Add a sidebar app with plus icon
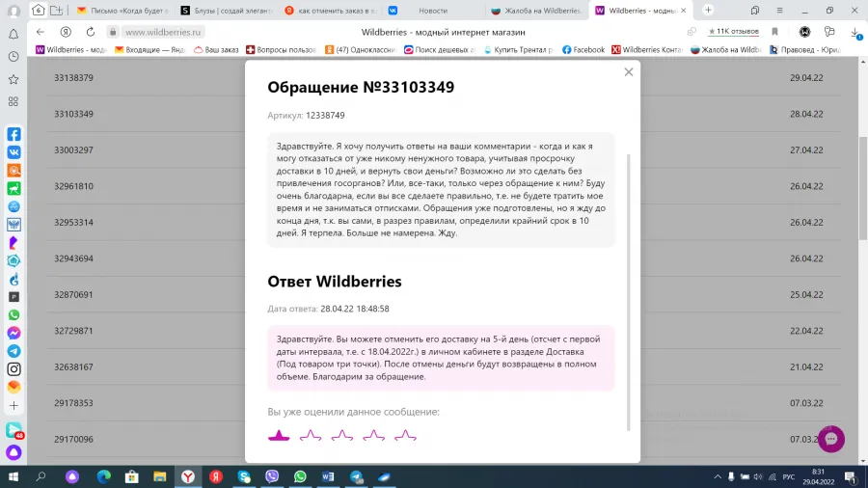The image size is (868, 488). click(x=14, y=406)
